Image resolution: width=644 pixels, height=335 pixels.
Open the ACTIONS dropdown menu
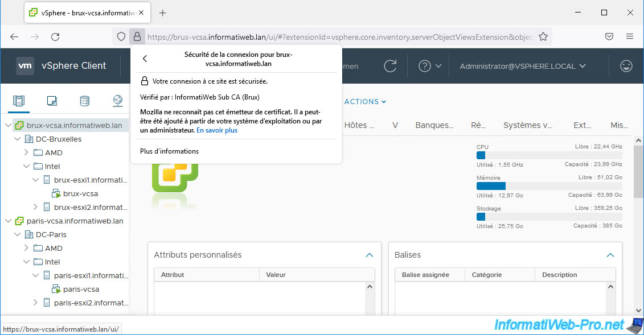(366, 102)
